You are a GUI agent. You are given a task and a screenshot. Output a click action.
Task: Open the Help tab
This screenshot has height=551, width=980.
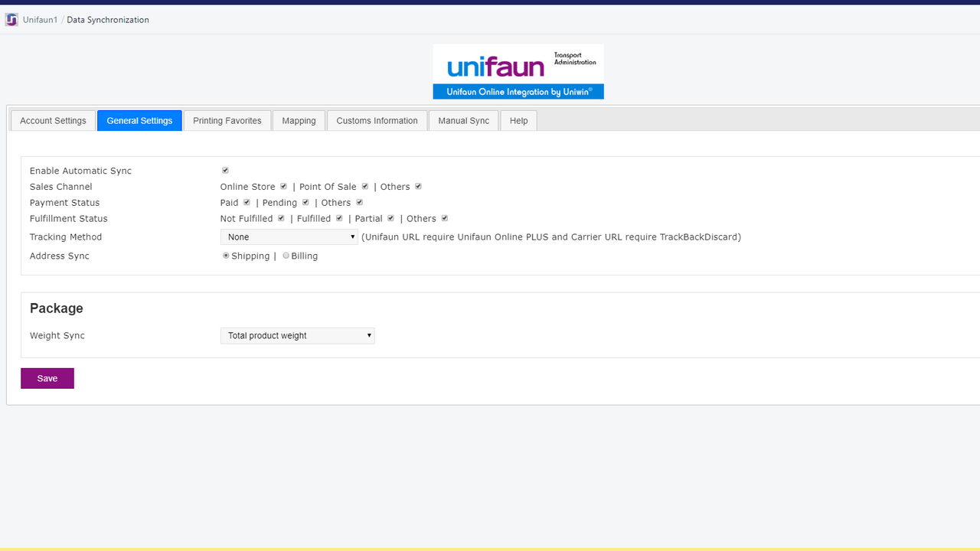point(518,121)
